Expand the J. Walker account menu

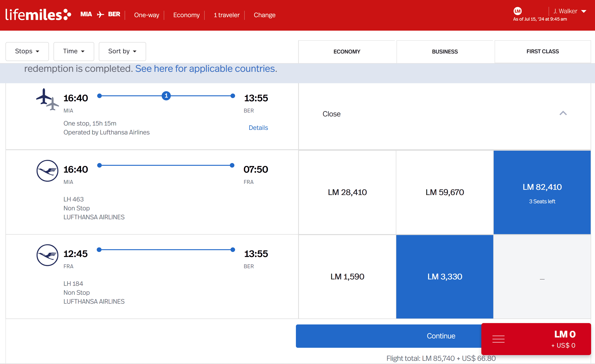[570, 11]
